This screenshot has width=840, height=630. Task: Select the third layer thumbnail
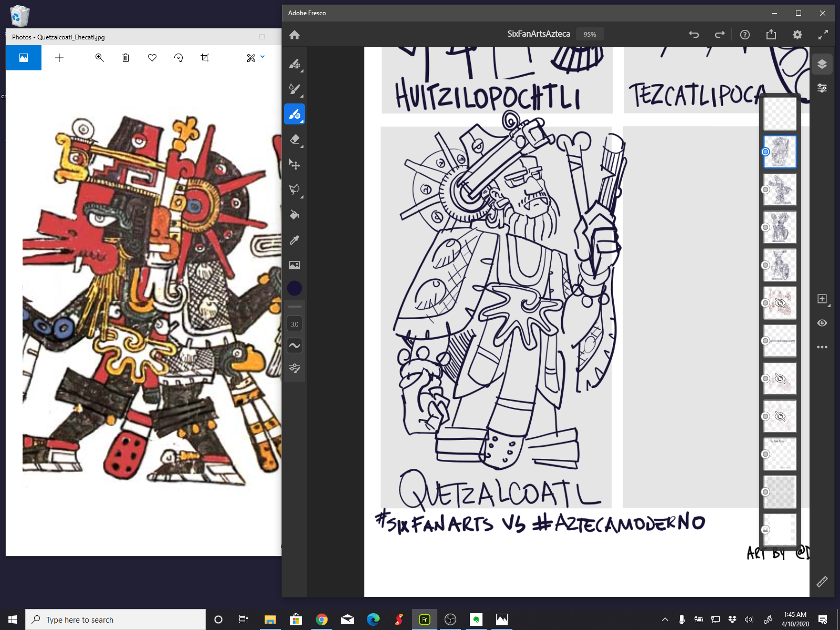click(780, 190)
